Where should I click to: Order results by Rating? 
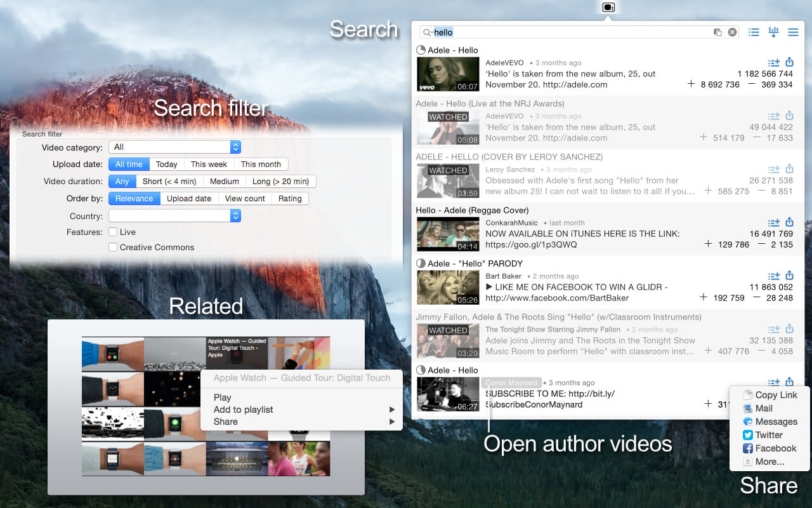click(290, 199)
